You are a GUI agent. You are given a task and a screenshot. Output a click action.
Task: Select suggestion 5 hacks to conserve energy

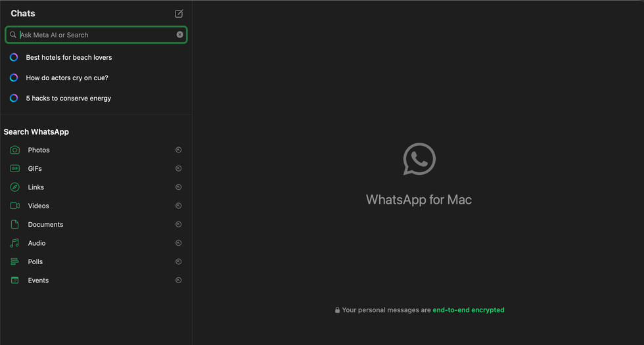click(x=68, y=98)
